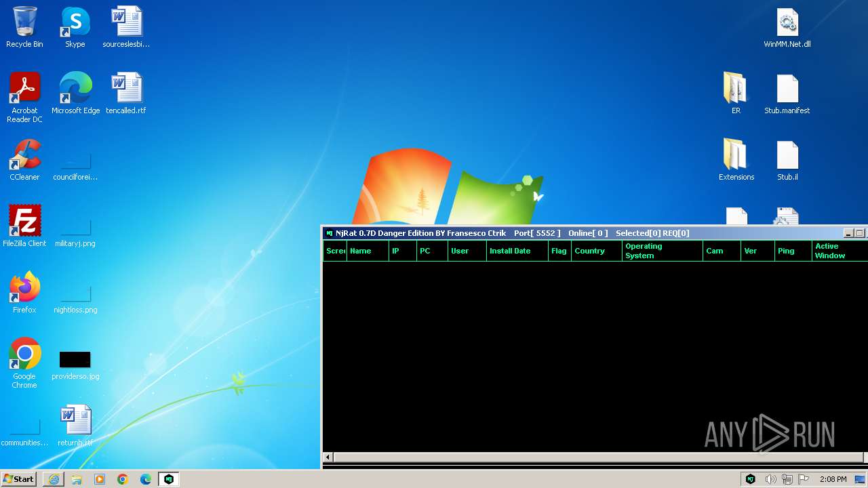Launch Microsoft Edge desktop shortcut
Image resolution: width=868 pixels, height=488 pixels.
75,94
